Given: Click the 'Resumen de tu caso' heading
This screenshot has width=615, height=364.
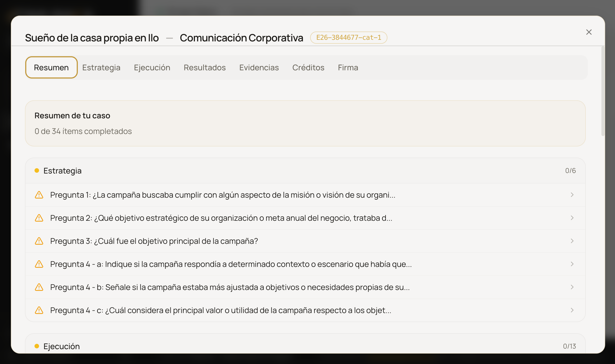Looking at the screenshot, I should [x=72, y=115].
